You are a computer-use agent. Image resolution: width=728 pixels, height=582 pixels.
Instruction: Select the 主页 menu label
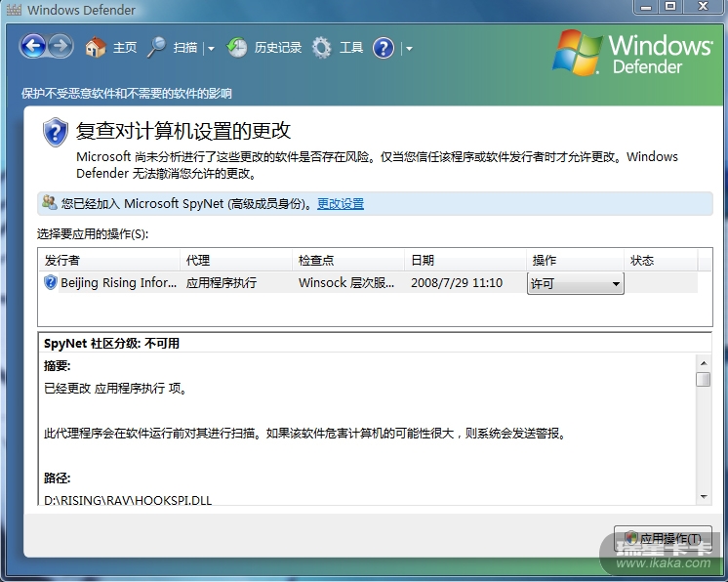125,48
